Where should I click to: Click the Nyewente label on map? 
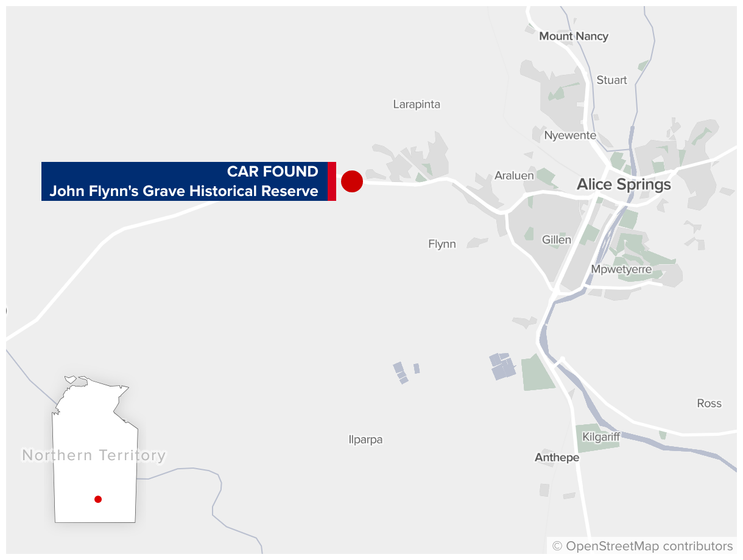pos(570,135)
